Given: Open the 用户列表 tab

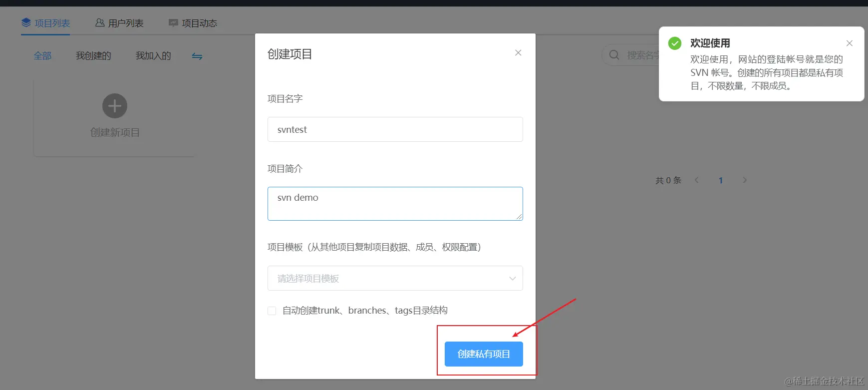Looking at the screenshot, I should [119, 23].
